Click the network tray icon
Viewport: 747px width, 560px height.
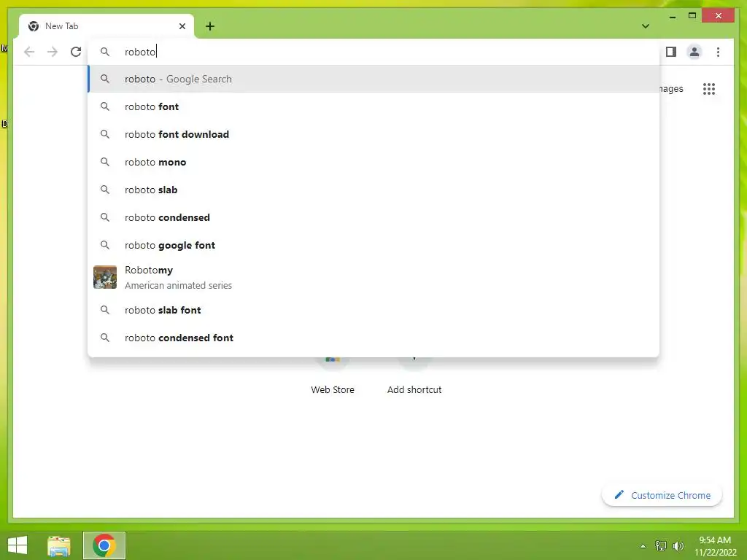[x=661, y=545]
